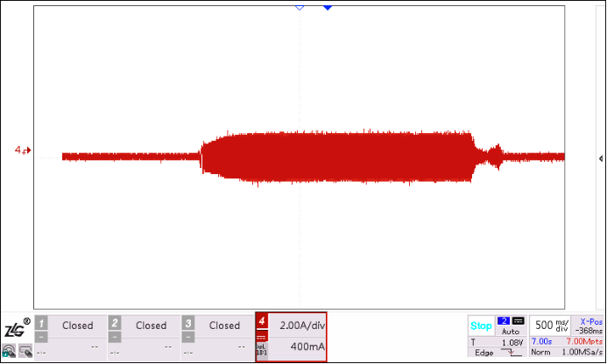Click channel 3 coupling dash icon
Screen dimensions: 607x364
(x=188, y=337)
